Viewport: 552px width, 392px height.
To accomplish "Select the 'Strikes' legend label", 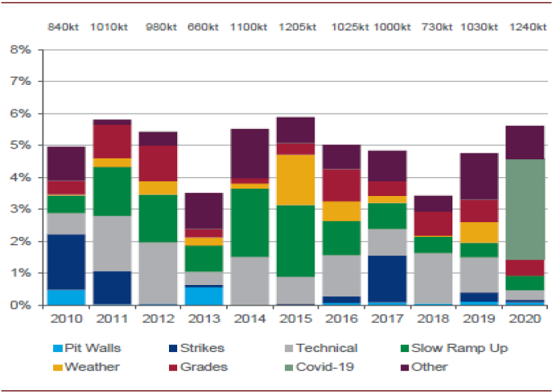I will (x=203, y=349).
